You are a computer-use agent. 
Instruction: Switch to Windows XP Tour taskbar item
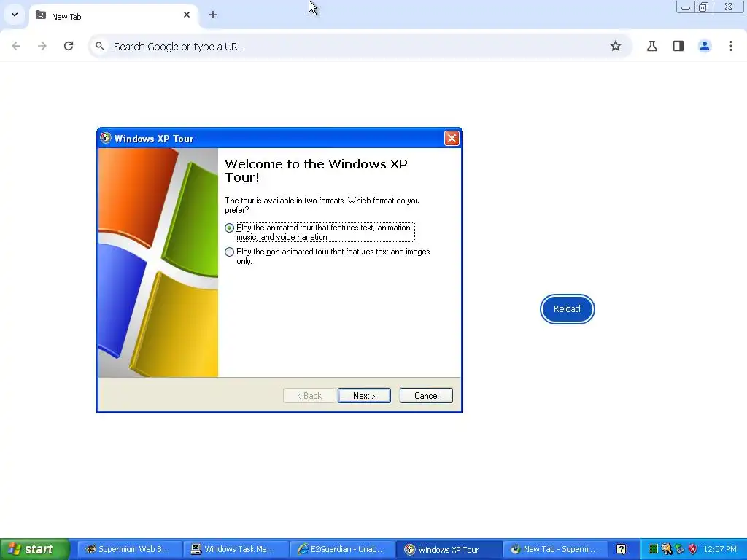[x=448, y=549]
